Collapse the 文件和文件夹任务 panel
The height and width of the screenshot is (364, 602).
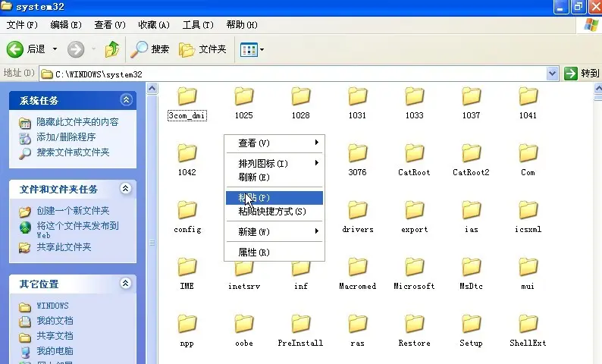[x=126, y=188]
